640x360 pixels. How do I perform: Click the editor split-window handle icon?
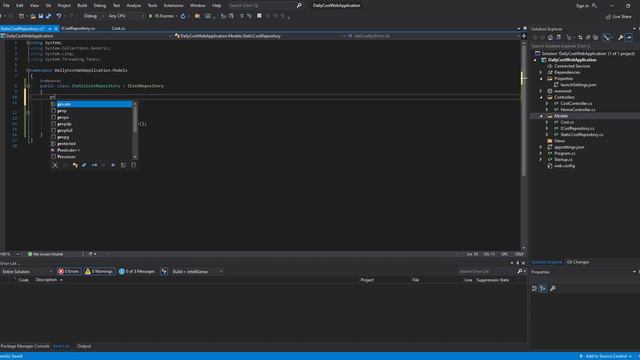tap(524, 36)
